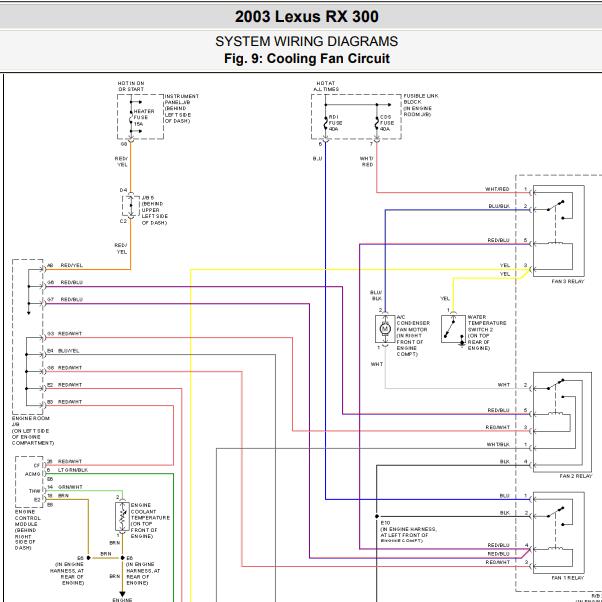The height and width of the screenshot is (602, 602).
Task: Click the 'RED/YEL' label at Engine Room J/B
Action: pyautogui.click(x=71, y=265)
